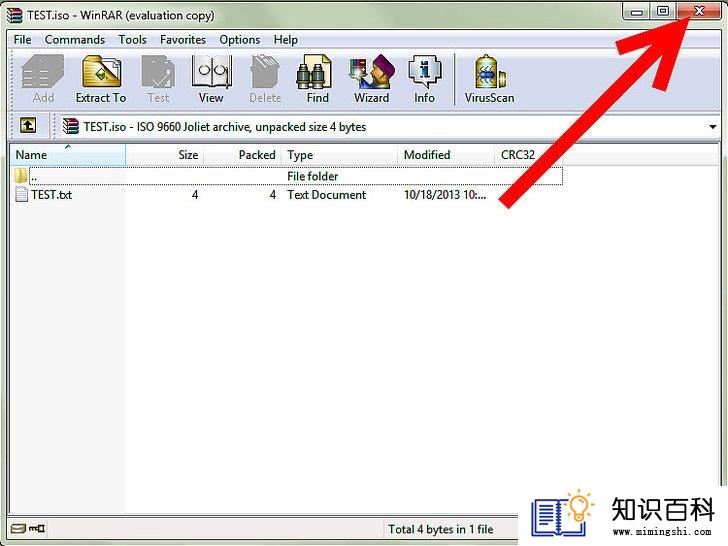Viewport: 728px width, 546px height.
Task: Click the key icon in status bar
Action: click(x=37, y=528)
